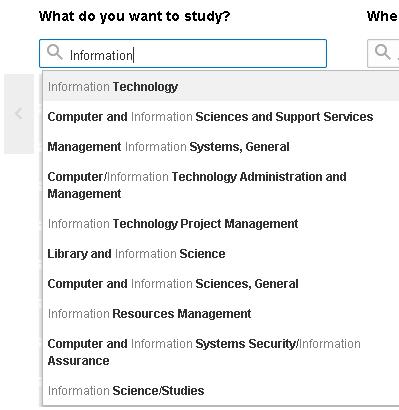The width and height of the screenshot is (399, 410).
Task: Click the word Technology in the first suggestion
Action: 145,87
